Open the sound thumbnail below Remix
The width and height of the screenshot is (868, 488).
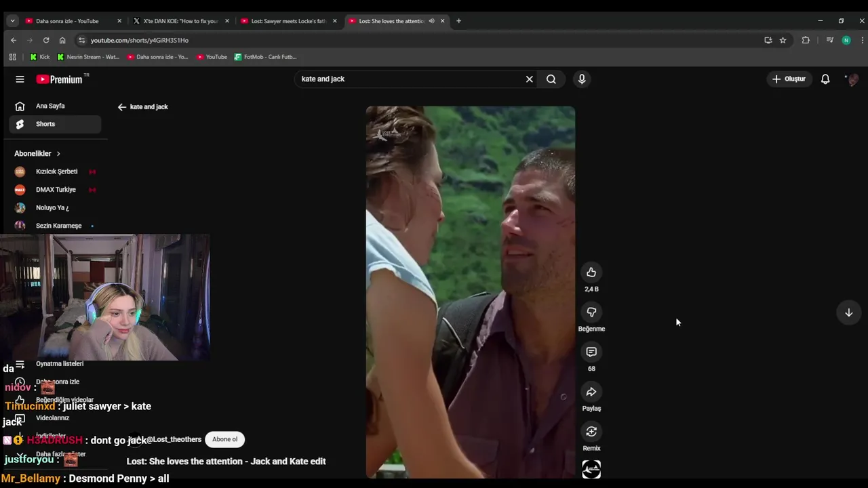coord(591,469)
